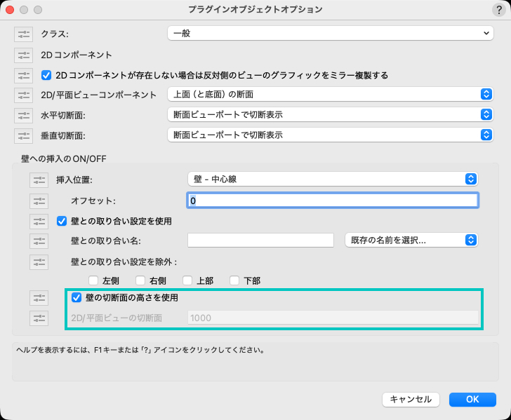The width and height of the screenshot is (511, 420).
Task: Click the settings icon beside 垂直切断面
Action: [23, 135]
